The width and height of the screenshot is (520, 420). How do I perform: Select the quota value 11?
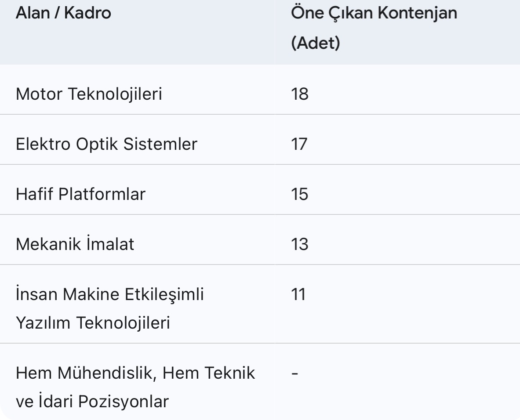point(298,294)
